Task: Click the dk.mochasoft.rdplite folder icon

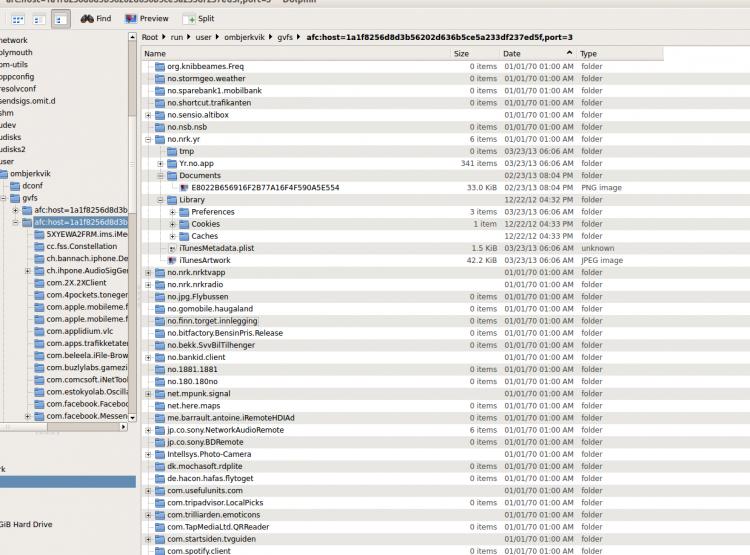Action: pos(160,466)
